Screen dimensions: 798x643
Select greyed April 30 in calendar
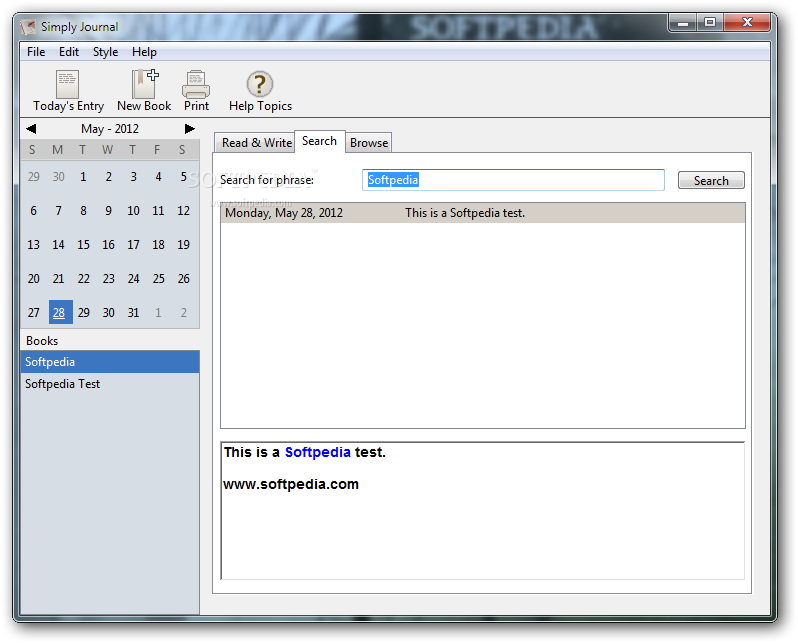click(59, 177)
